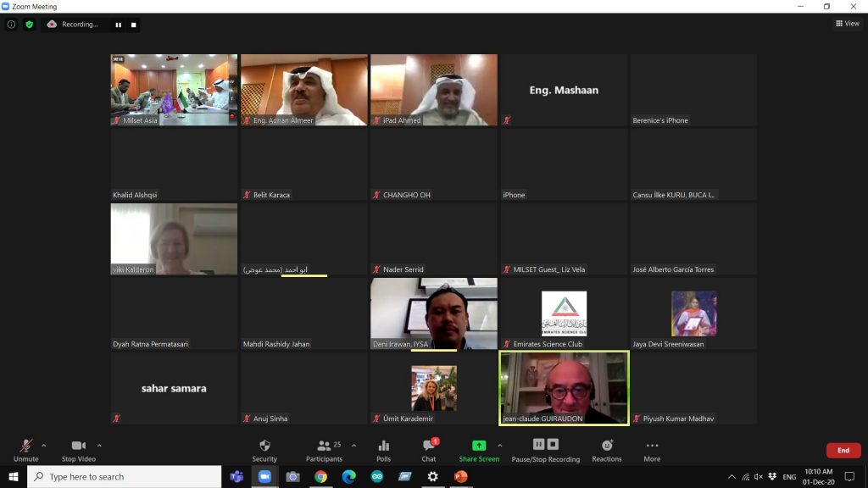
Task: Open the Polls panel
Action: [383, 449]
